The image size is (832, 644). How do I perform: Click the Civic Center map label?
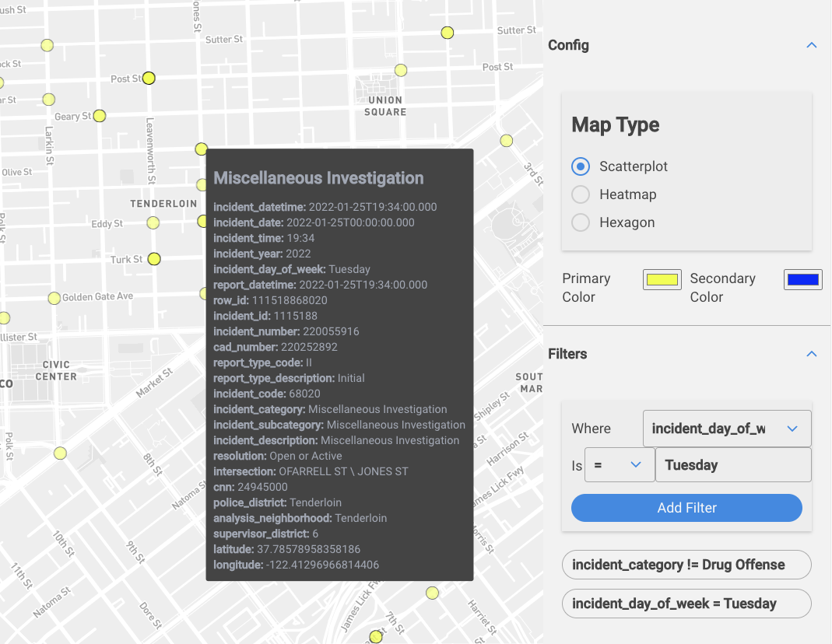(56, 370)
